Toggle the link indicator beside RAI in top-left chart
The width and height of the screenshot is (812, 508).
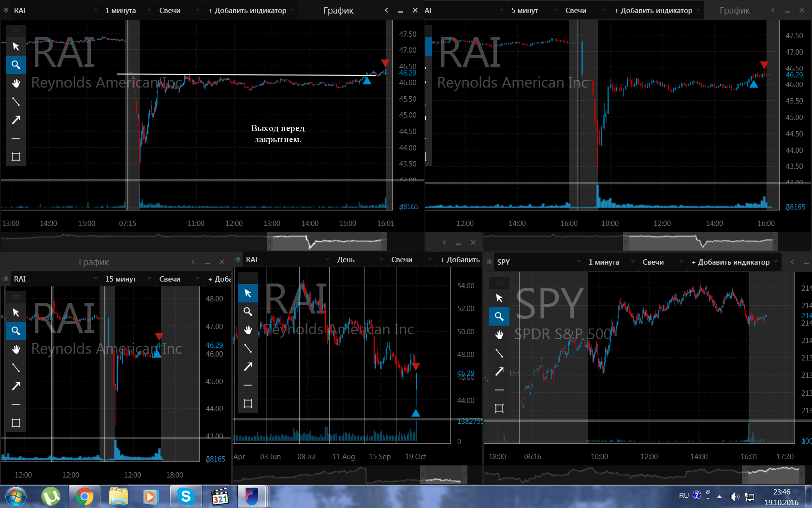(6, 10)
